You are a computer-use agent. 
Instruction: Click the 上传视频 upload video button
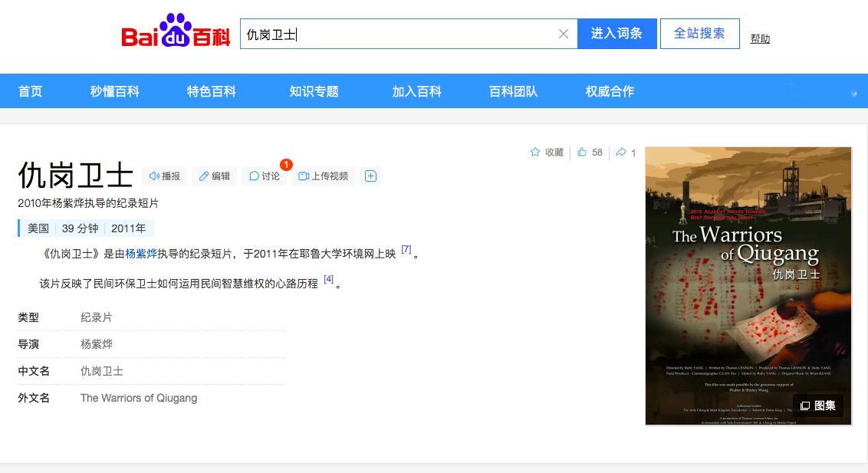(x=324, y=176)
